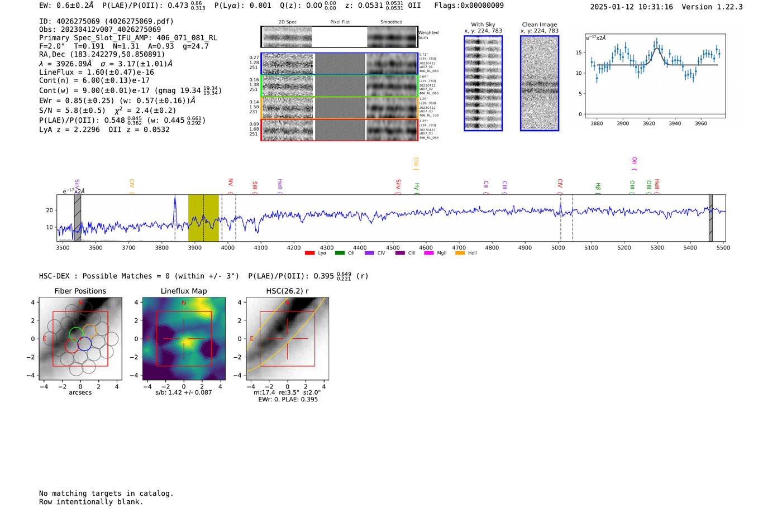Click the 'Row intentionally blank.' text
This screenshot has width=782, height=532.
point(91,502)
